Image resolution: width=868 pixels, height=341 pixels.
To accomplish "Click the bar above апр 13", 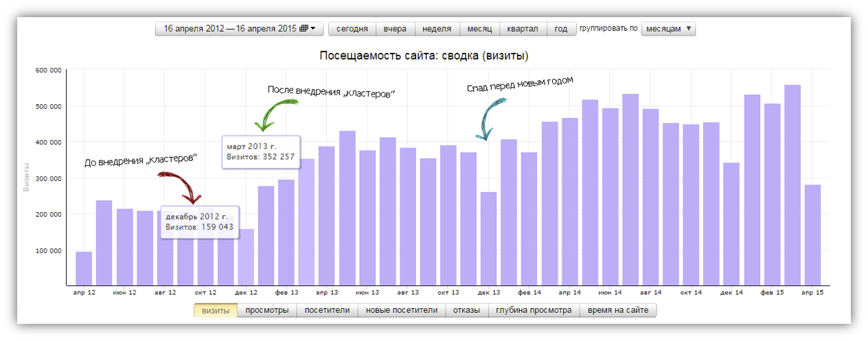I will click(x=327, y=216).
